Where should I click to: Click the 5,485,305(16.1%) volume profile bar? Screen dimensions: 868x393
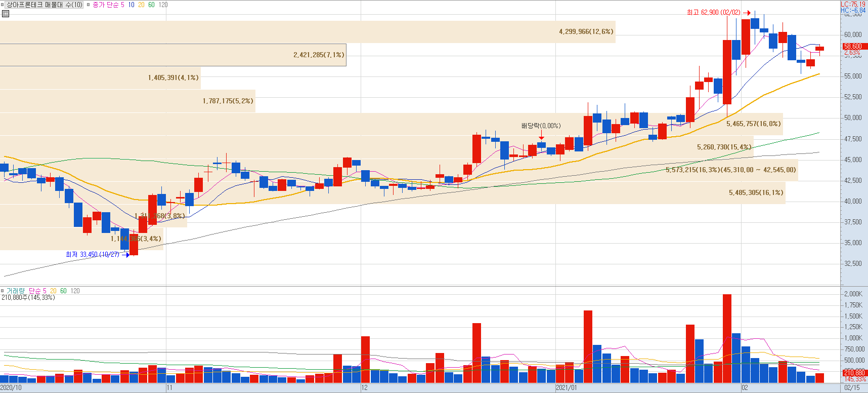[393, 192]
